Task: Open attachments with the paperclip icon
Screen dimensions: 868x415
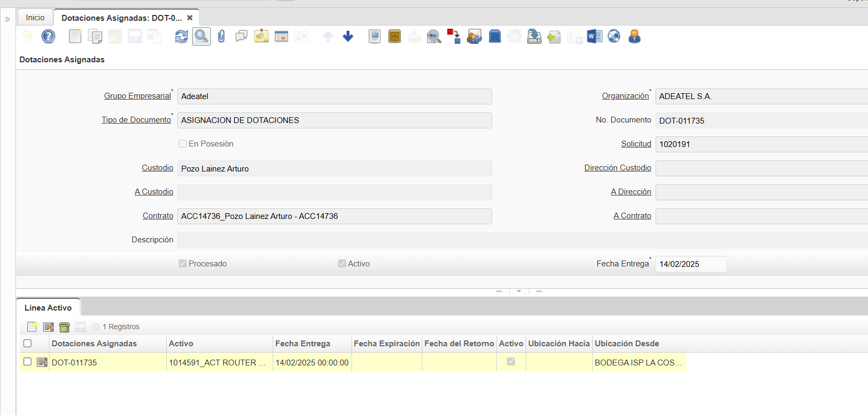Action: [222, 36]
